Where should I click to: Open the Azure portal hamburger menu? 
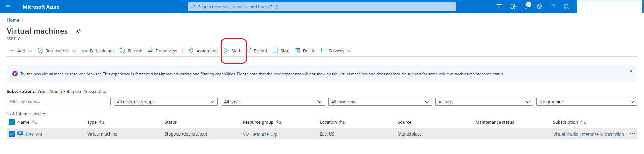[x=8, y=7]
